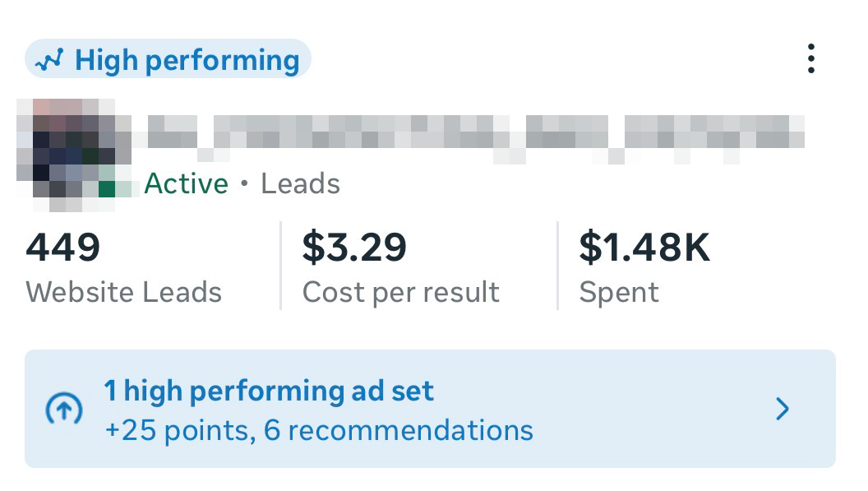
Task: Select the $3.29 cost value
Action: click(x=354, y=248)
